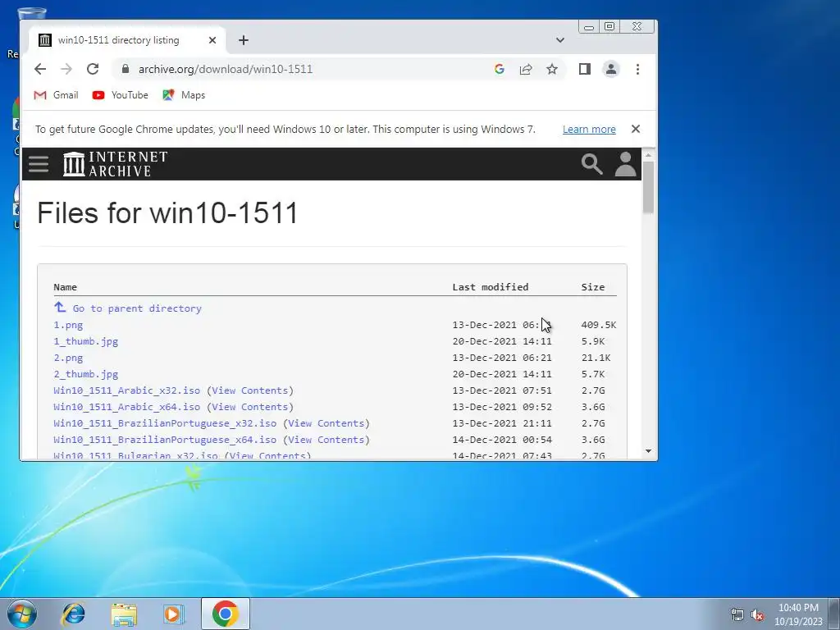View Contents of BrazilianPortuguese x32 iso
840x630 pixels.
click(326, 423)
